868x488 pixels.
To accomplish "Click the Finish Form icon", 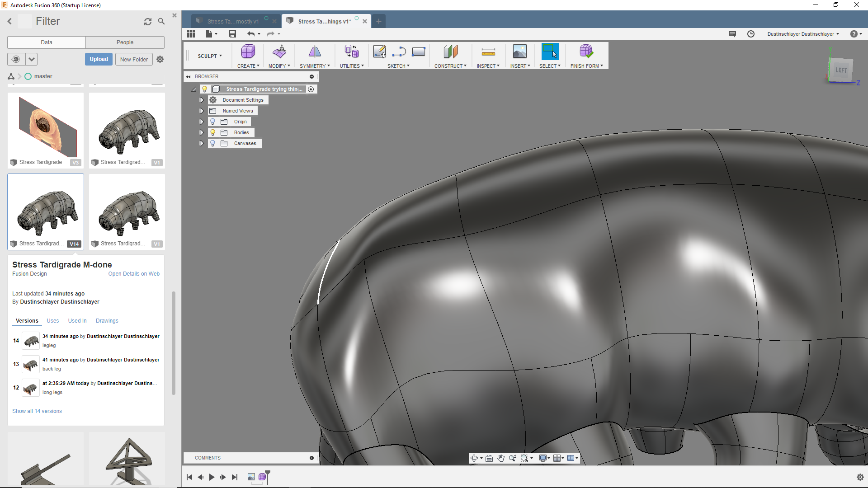I will pyautogui.click(x=586, y=52).
